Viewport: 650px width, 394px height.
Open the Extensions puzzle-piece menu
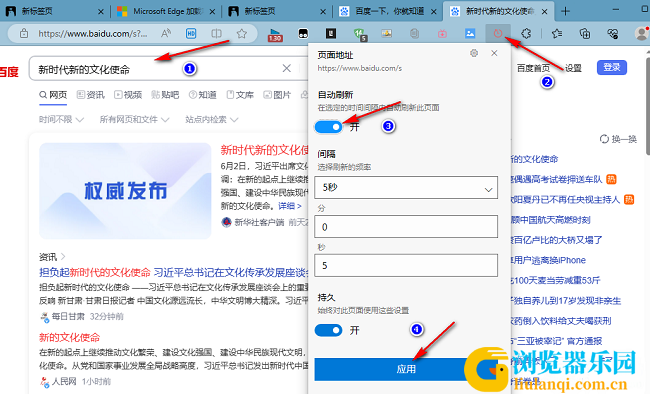(x=526, y=34)
